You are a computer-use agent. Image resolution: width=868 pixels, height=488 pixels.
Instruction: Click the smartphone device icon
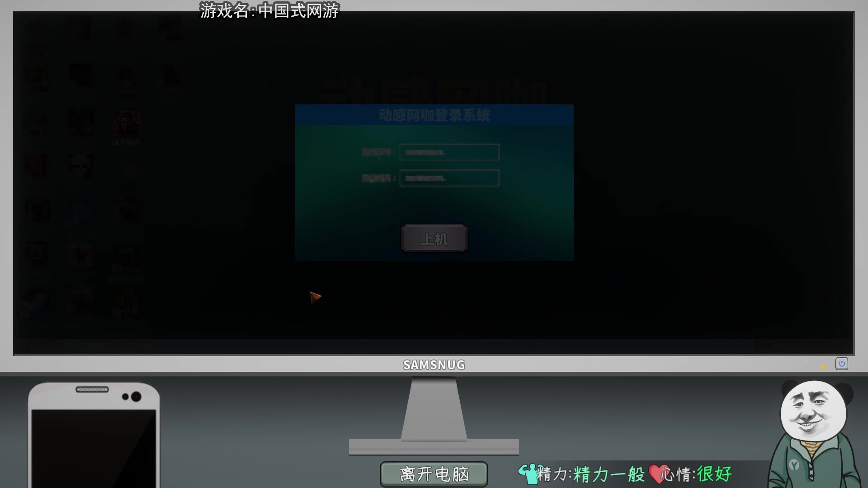pos(92,435)
